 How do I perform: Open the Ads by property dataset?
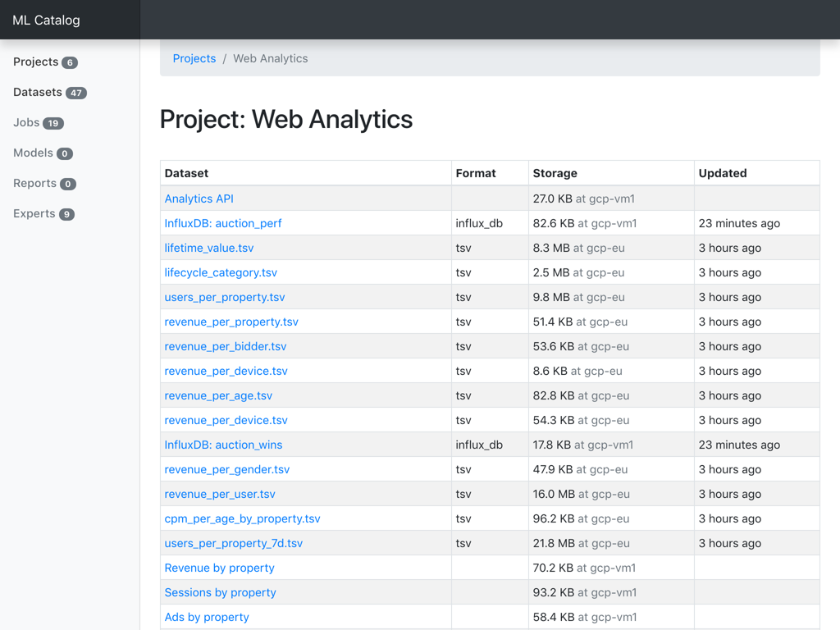tap(207, 618)
